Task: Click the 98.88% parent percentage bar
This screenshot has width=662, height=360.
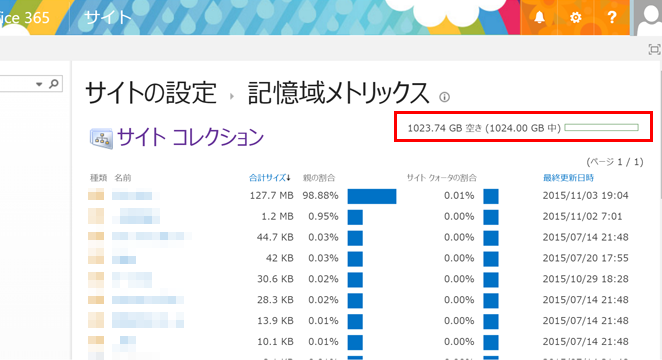Action: tap(372, 196)
